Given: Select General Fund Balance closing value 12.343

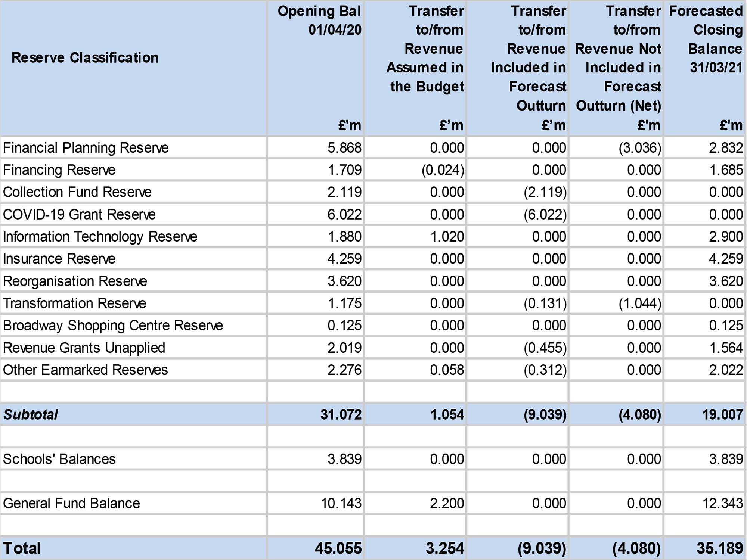Looking at the screenshot, I should (x=722, y=503).
